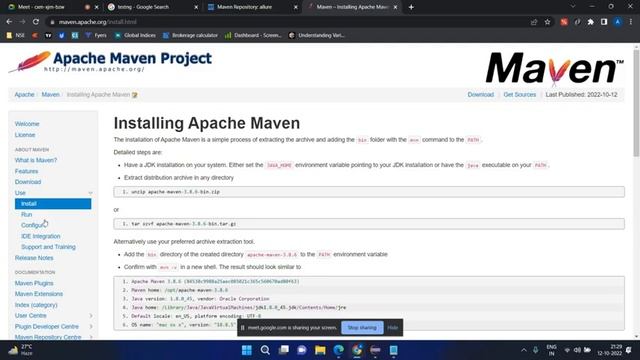
Task: Open the volume icon in system tray
Action: coord(577,350)
